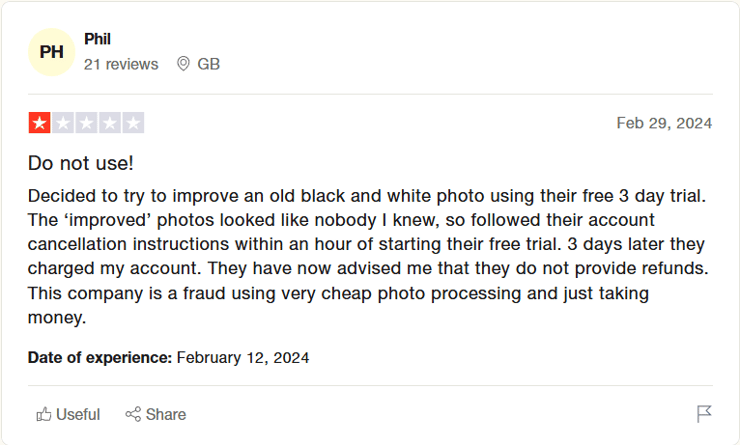The width and height of the screenshot is (740, 445).
Task: Click the Share network icon
Action: point(132,414)
